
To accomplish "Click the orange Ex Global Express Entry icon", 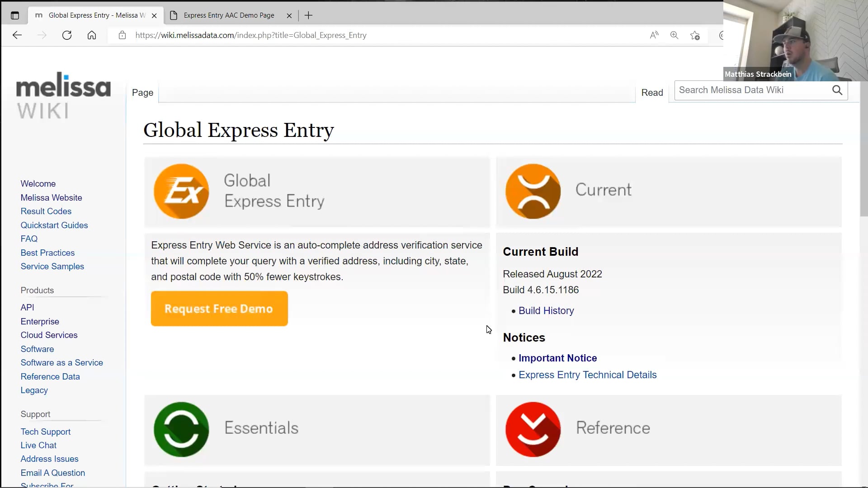I will tap(181, 191).
